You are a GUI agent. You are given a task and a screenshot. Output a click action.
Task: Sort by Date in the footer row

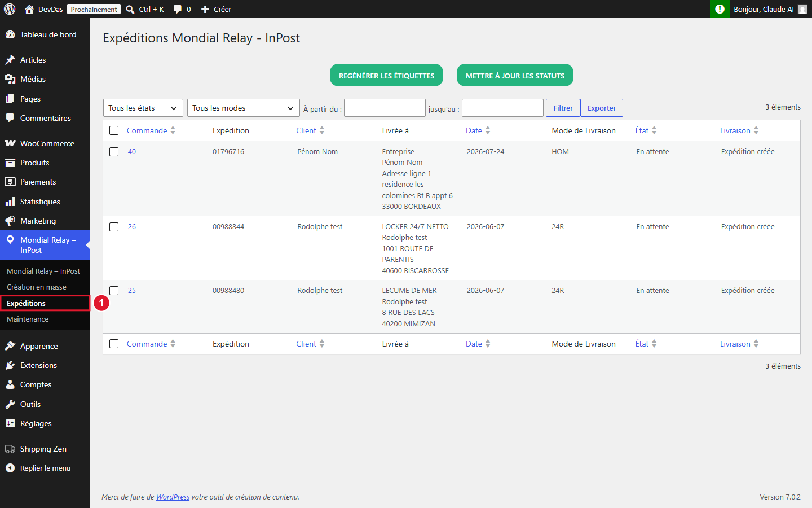click(478, 344)
